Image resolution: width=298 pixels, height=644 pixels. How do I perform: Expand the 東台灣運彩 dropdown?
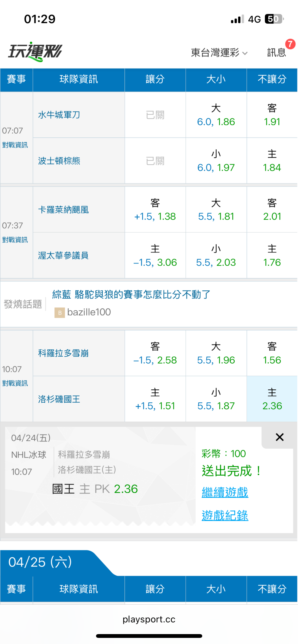point(219,52)
